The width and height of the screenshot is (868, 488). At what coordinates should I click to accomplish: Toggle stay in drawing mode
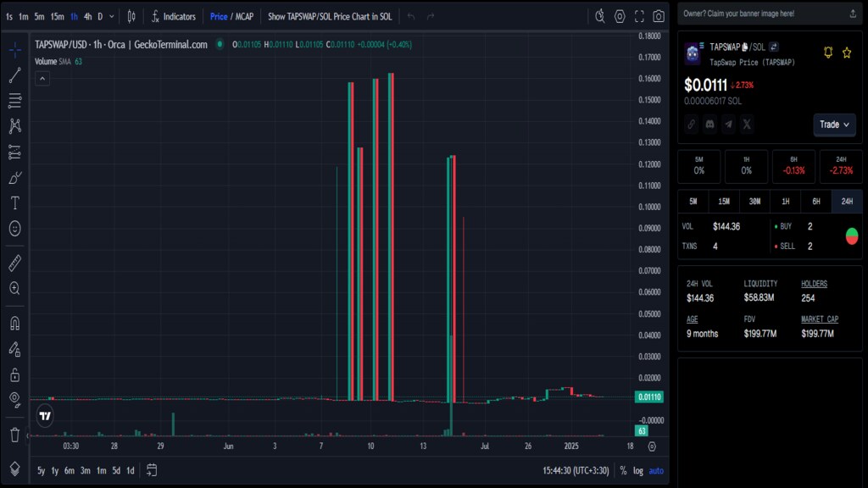click(15, 349)
